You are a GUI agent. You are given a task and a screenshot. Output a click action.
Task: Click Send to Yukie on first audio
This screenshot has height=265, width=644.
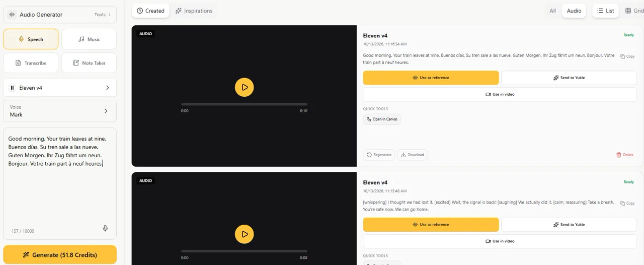coord(569,78)
